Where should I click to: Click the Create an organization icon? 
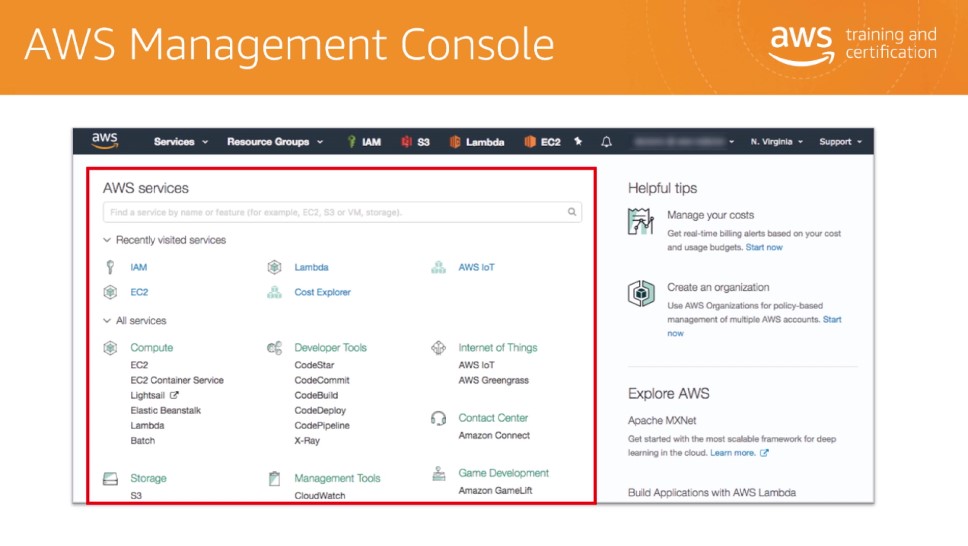point(641,293)
